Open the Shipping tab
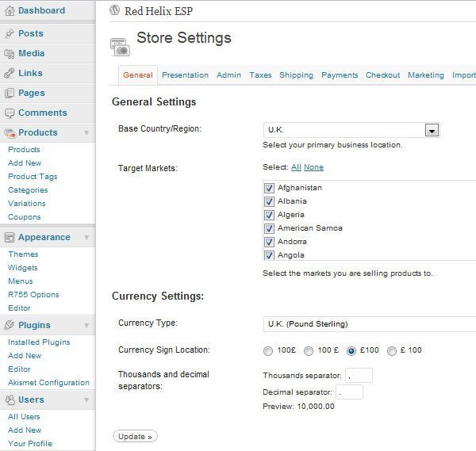This screenshot has height=451, width=476. pyautogui.click(x=296, y=75)
